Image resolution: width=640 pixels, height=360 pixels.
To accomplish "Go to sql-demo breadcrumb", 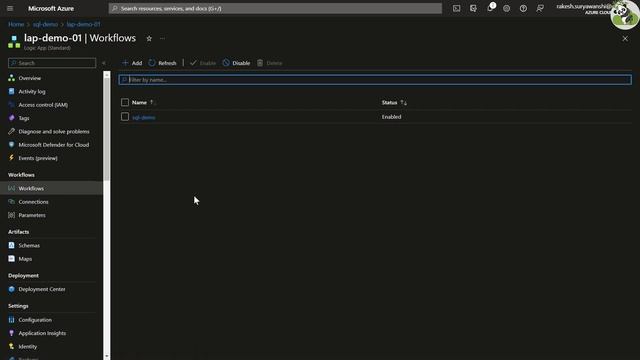I will coord(45,24).
